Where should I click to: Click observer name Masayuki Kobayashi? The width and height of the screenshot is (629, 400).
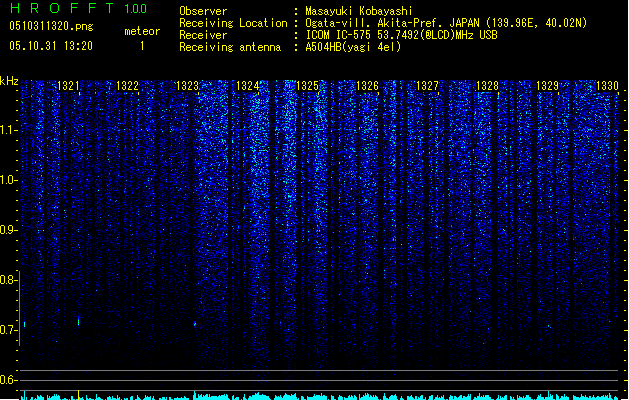point(359,11)
